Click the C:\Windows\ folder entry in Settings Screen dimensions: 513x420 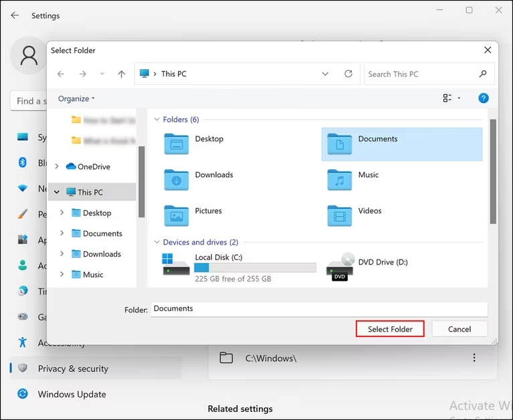click(x=352, y=358)
